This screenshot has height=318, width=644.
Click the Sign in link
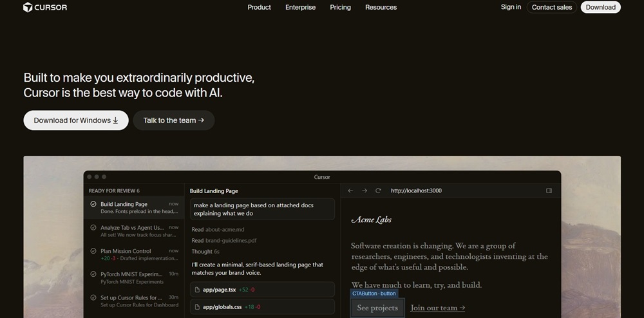(x=511, y=7)
